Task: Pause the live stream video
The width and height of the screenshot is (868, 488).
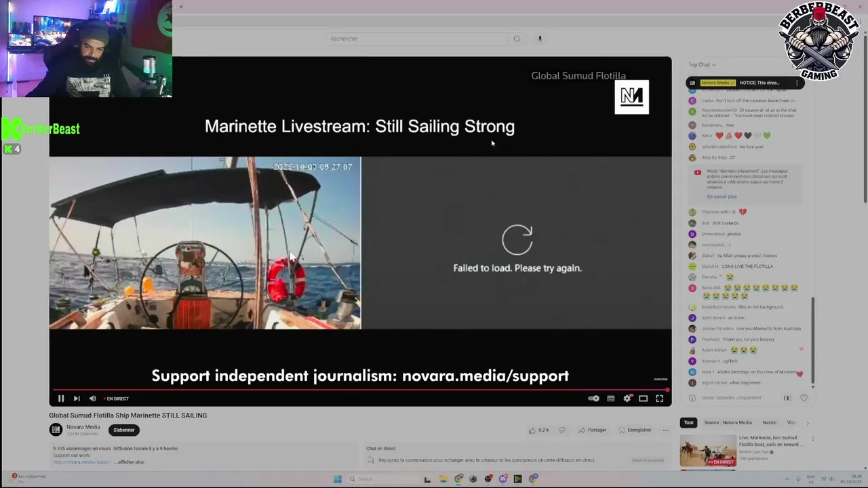Action: coord(60,399)
